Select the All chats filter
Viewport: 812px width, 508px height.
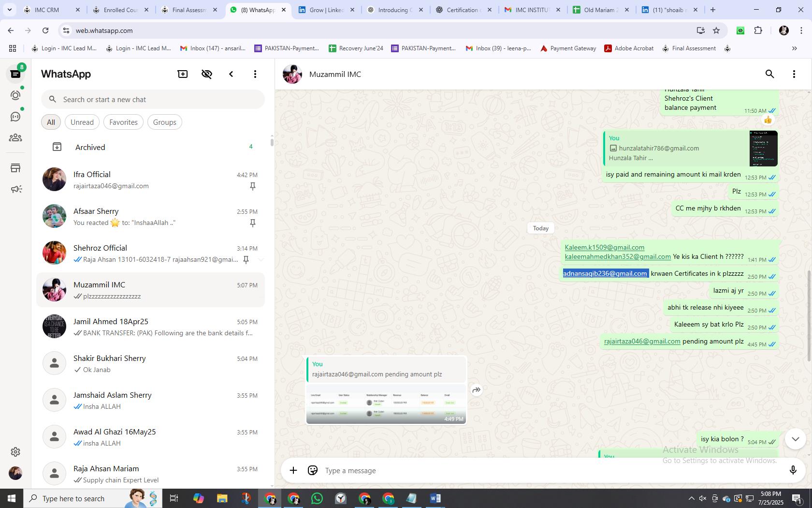point(51,122)
